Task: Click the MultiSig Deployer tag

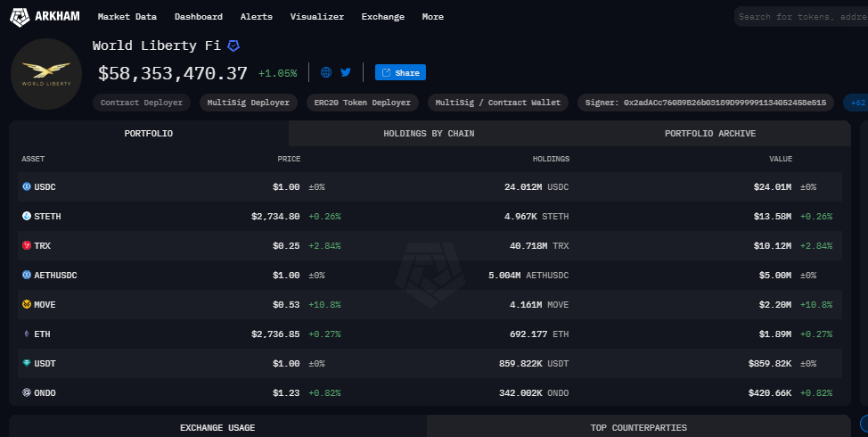Action: click(x=249, y=103)
